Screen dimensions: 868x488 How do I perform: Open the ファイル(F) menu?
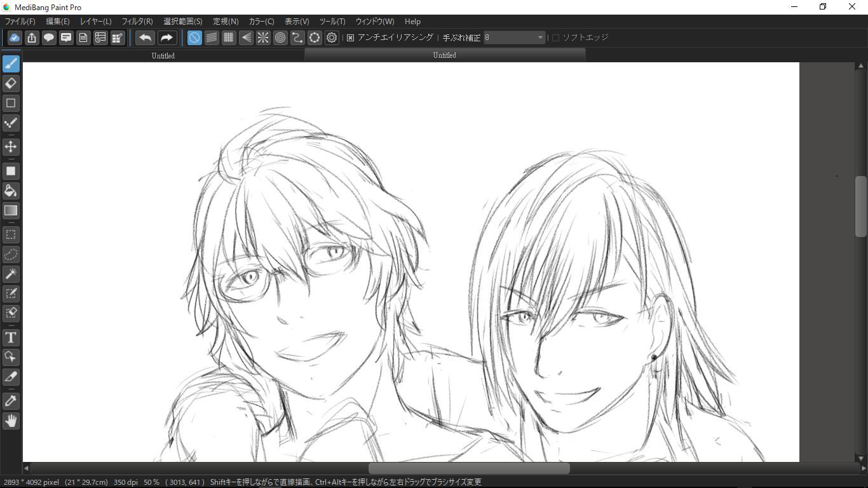tap(20, 22)
